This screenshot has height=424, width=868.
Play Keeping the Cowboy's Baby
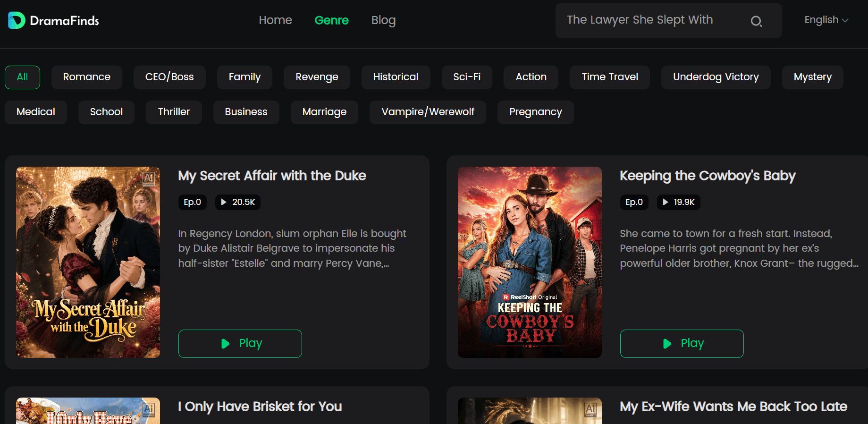(x=682, y=344)
